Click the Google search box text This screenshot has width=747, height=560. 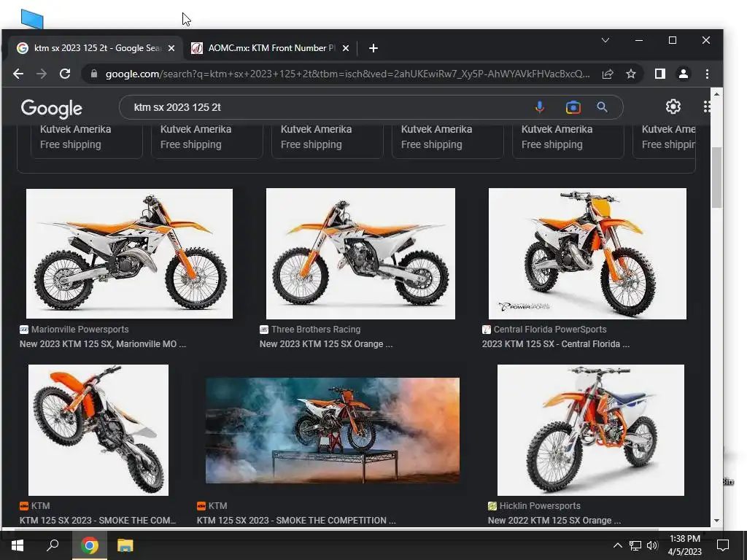click(x=177, y=107)
